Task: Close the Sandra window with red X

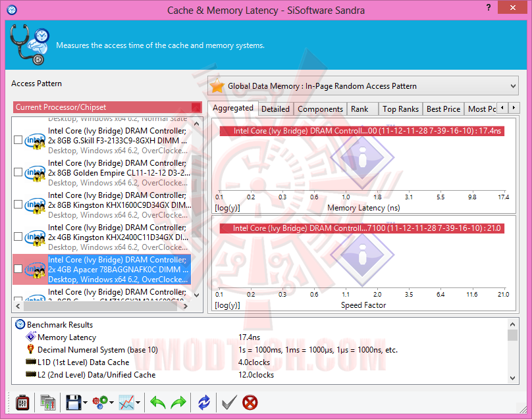Action: tap(512, 7)
